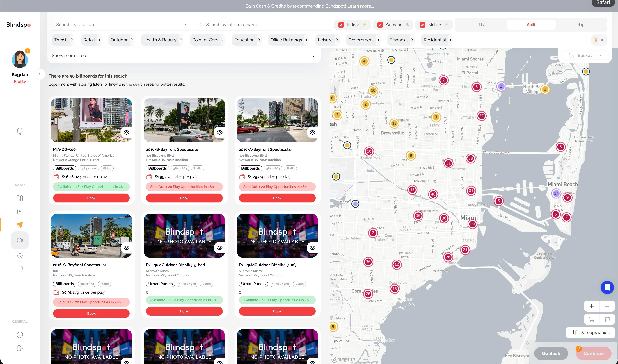Click the search magnifier icon
Screen dimensions: 618x364
(x=199, y=24)
